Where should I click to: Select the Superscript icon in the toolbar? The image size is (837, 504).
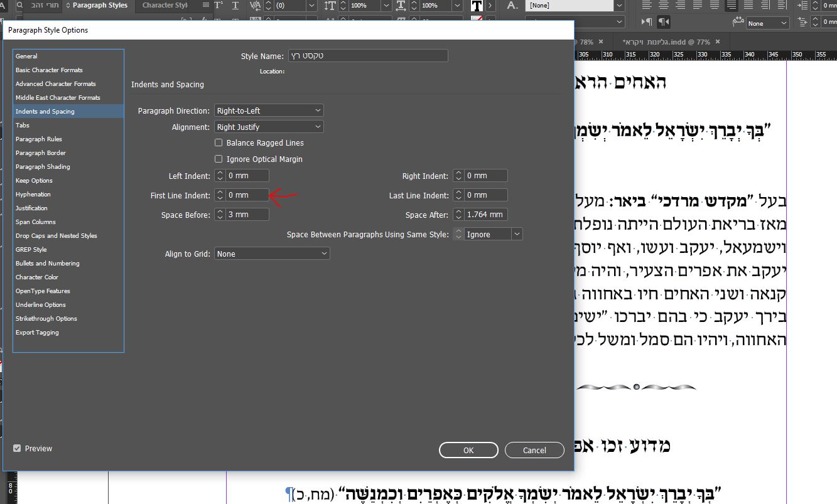click(218, 5)
